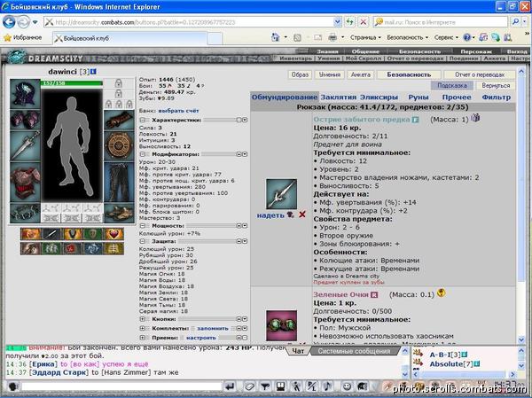The image size is (532, 398).
Task: Click надеть link to equip the blade
Action: coord(270,215)
